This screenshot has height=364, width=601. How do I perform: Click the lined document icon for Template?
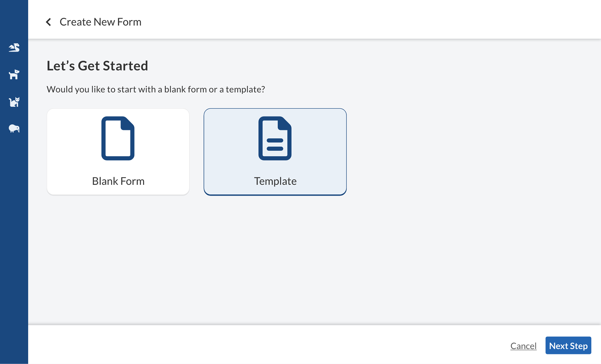click(275, 138)
